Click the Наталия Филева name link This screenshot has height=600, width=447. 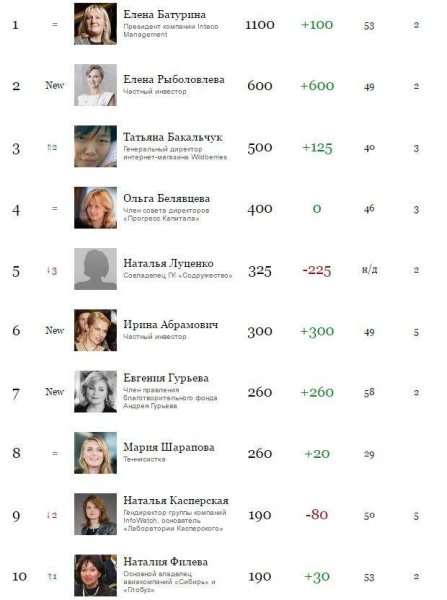165,562
